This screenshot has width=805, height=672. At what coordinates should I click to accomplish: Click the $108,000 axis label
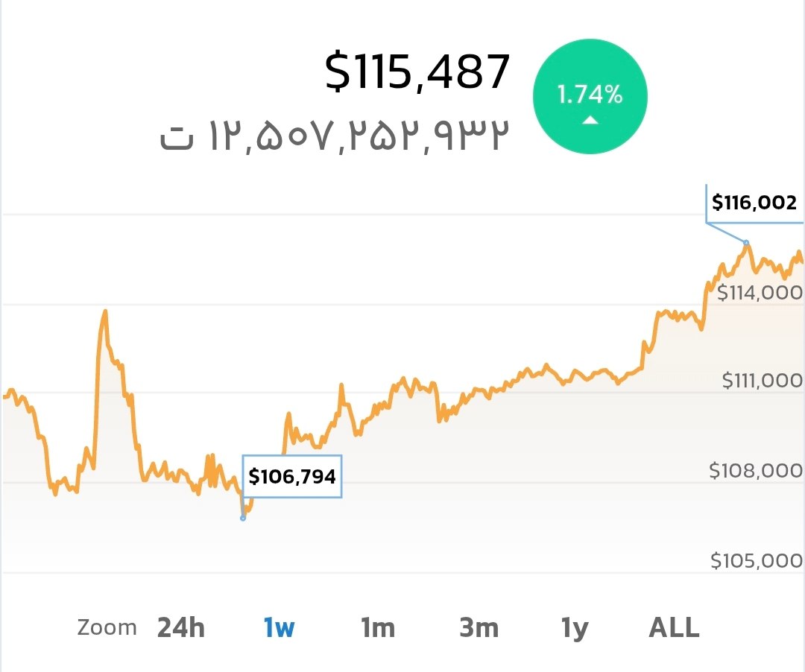756,471
